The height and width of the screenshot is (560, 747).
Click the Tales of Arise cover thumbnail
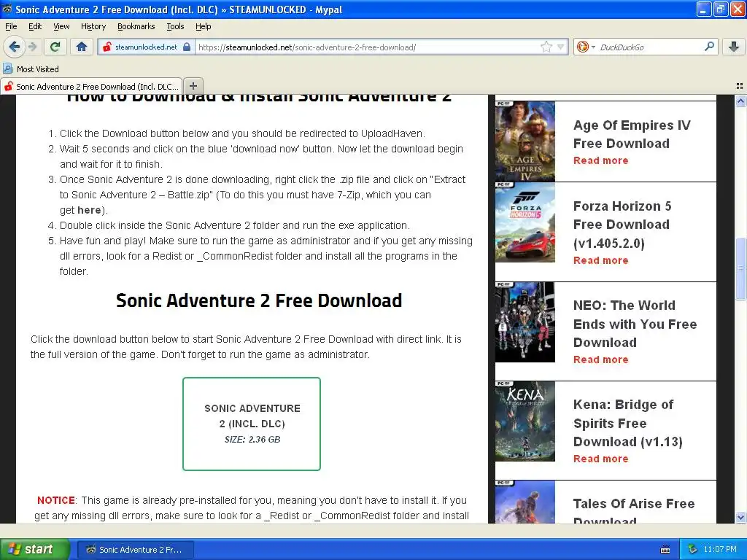pos(525,502)
